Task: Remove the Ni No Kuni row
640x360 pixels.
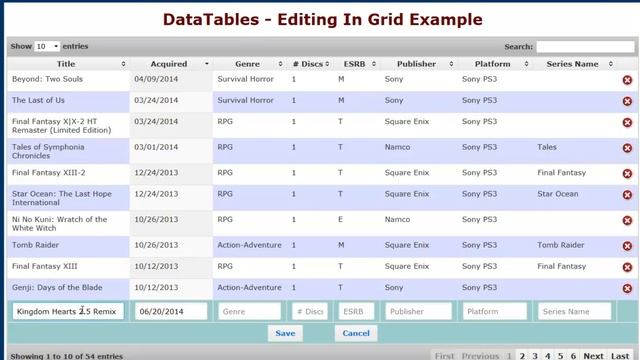Action: pos(627,220)
